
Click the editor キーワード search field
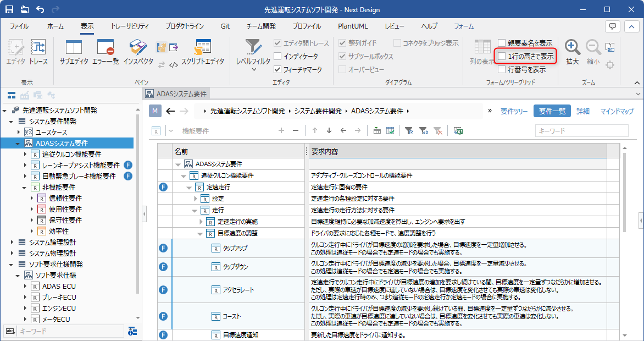581,131
